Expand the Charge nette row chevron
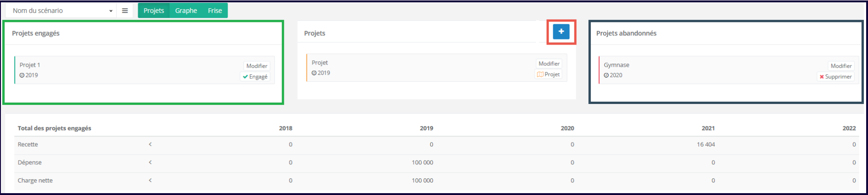 [x=150, y=180]
